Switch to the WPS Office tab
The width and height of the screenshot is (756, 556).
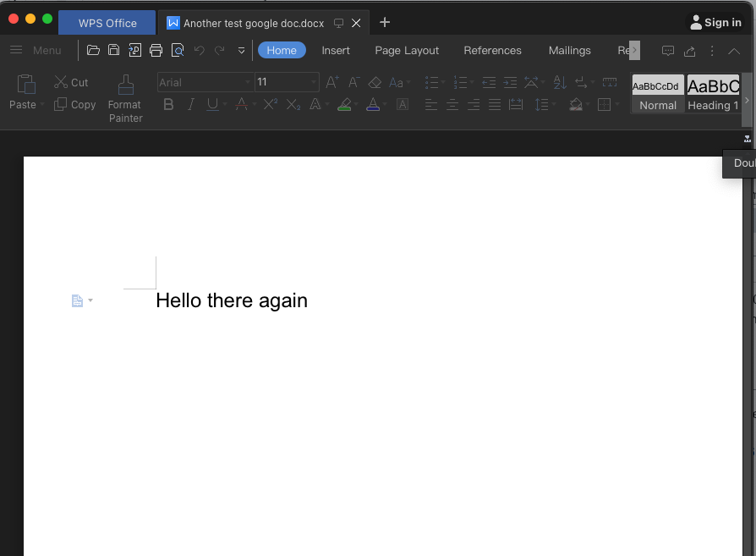coord(107,23)
